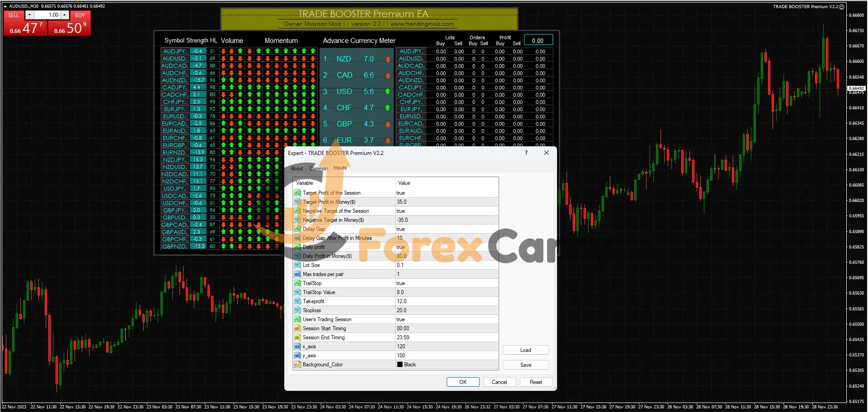Viewport: 868px width, 412px height.
Task: Click the SELL button
Action: (x=14, y=15)
